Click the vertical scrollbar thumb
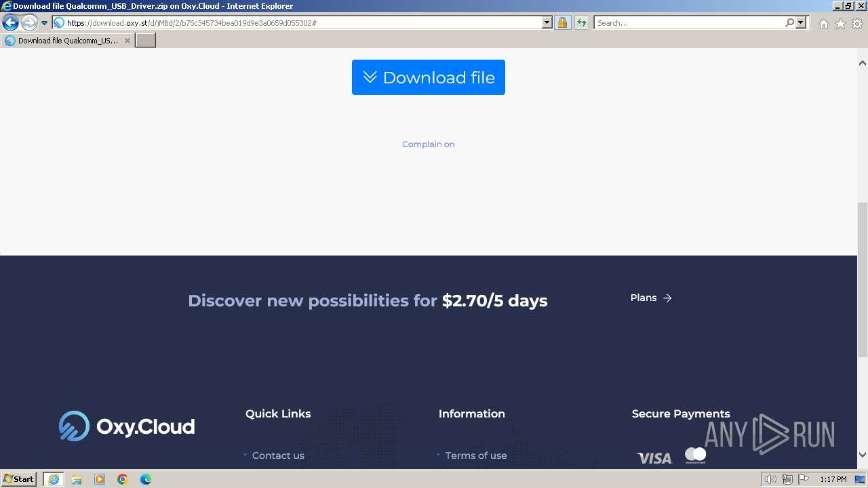The width and height of the screenshot is (868, 488). [x=863, y=279]
